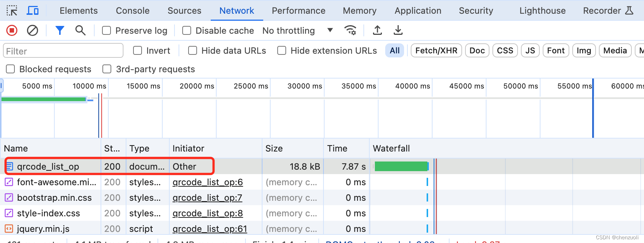The height and width of the screenshot is (243, 644).
Task: Open the Memory tab
Action: [x=360, y=11]
